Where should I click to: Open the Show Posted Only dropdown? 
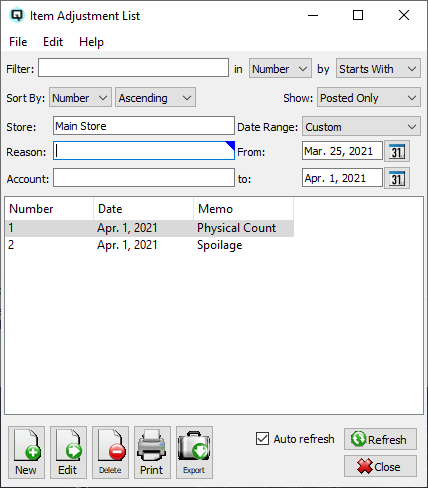tap(369, 98)
